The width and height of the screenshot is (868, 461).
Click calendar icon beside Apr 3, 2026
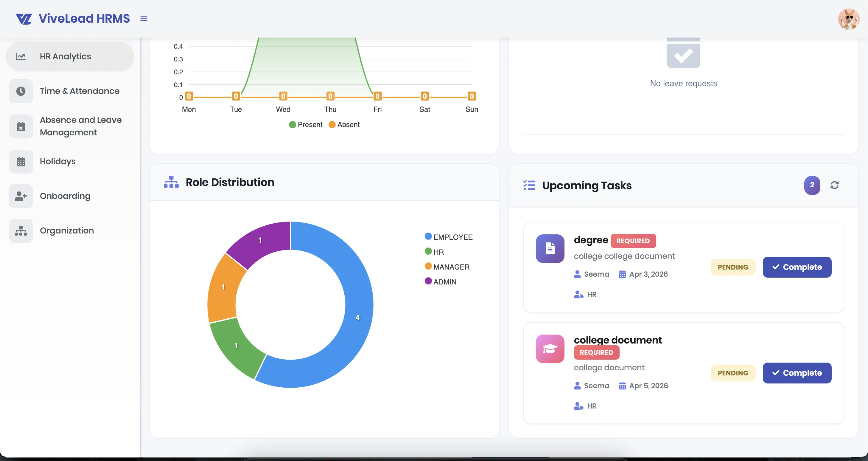(622, 274)
